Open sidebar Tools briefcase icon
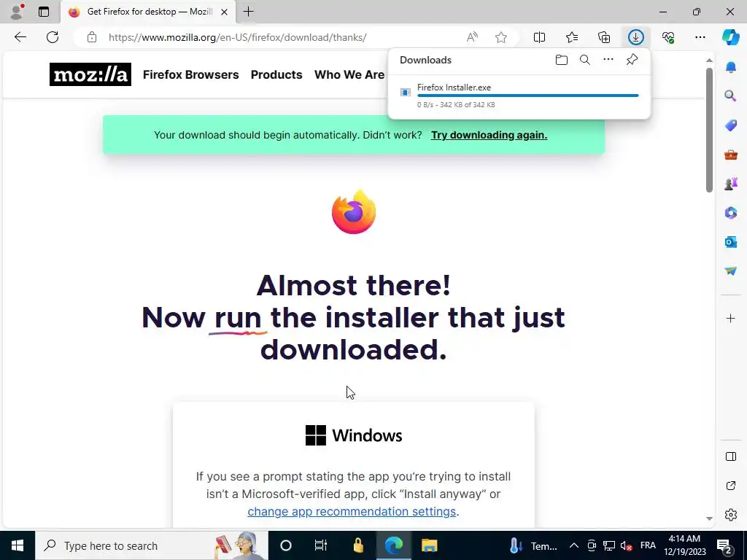This screenshot has width=747, height=560. tap(730, 155)
